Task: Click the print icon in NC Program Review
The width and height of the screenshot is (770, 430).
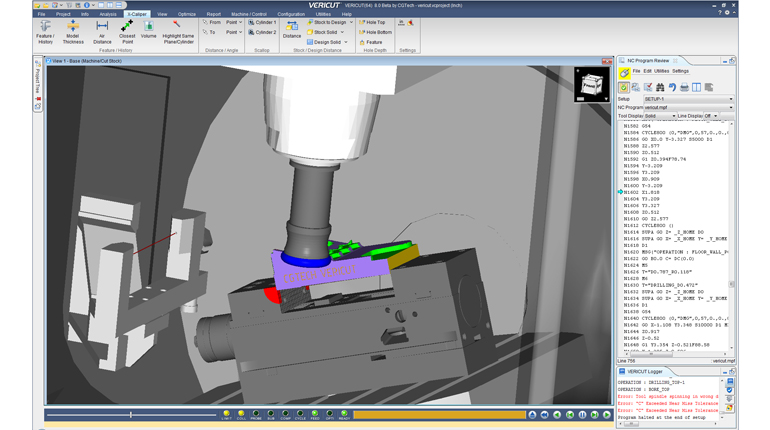Action: click(684, 87)
